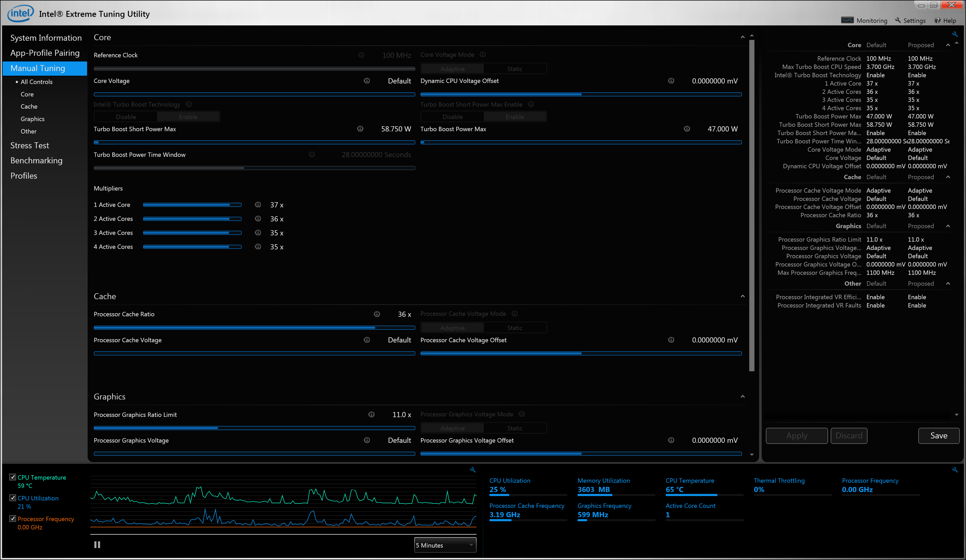This screenshot has width=966, height=560.
Task: Set Processor Cache Voltage Mode to Static
Action: pyautogui.click(x=515, y=328)
